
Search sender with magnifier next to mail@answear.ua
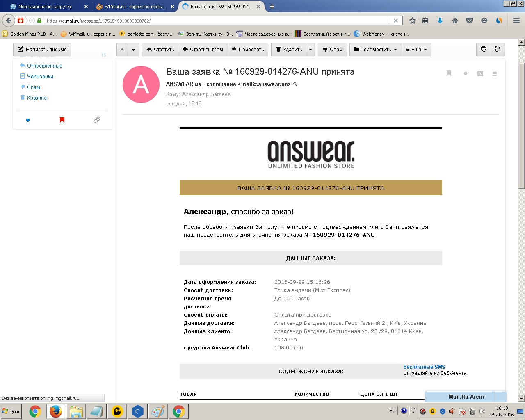pos(295,84)
